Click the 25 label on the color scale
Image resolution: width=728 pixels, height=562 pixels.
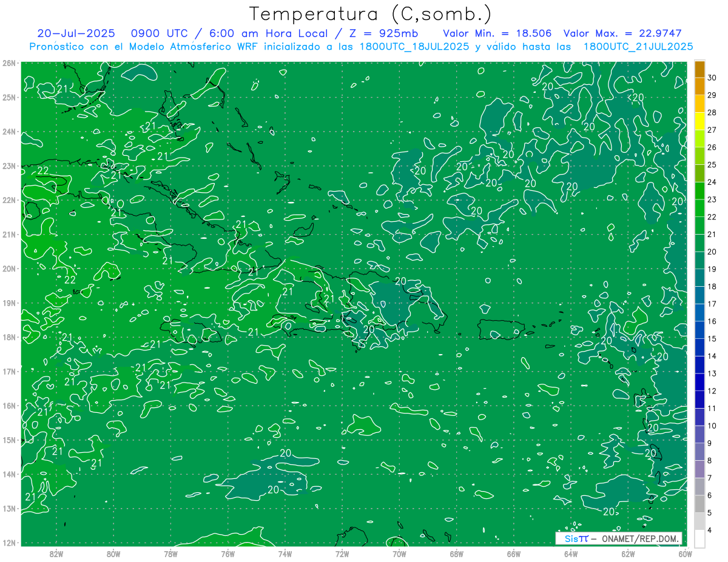point(712,165)
